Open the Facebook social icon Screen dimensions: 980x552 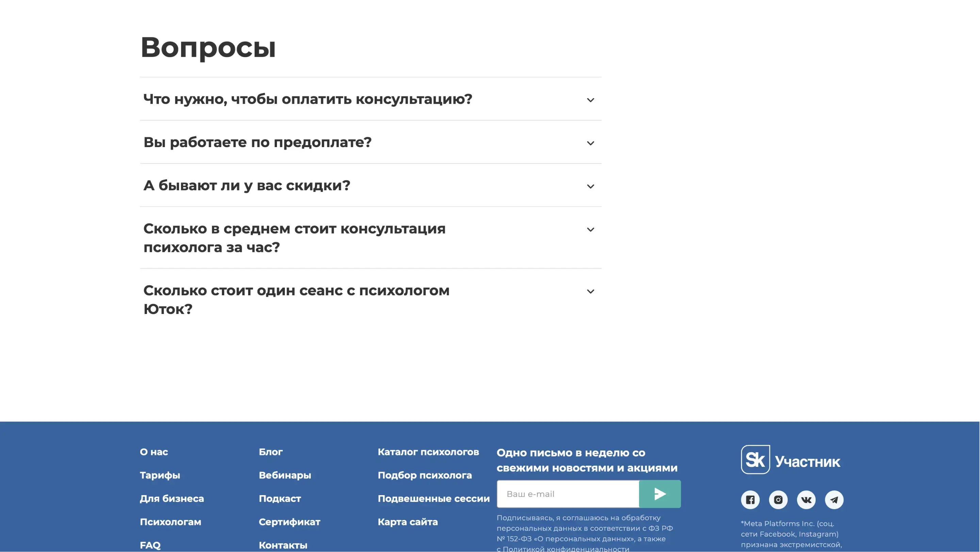(750, 500)
